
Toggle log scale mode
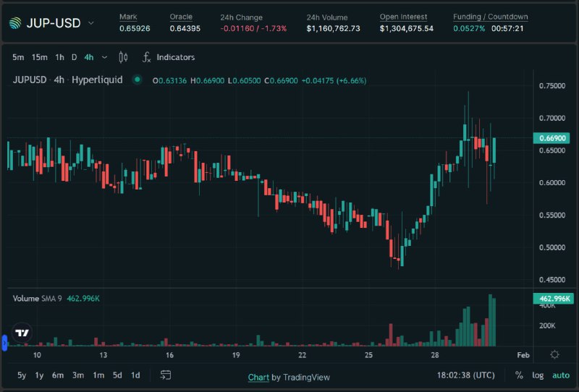click(538, 375)
